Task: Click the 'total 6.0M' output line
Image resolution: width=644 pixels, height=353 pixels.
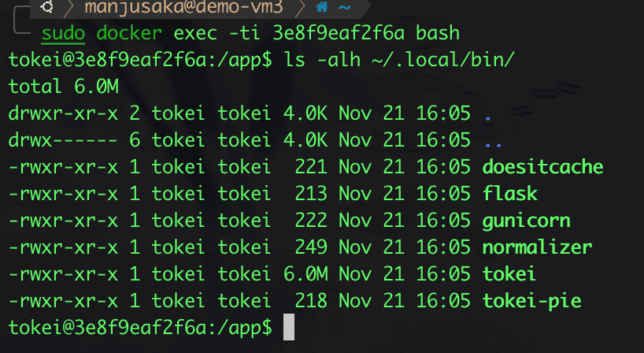Action: (x=54, y=87)
